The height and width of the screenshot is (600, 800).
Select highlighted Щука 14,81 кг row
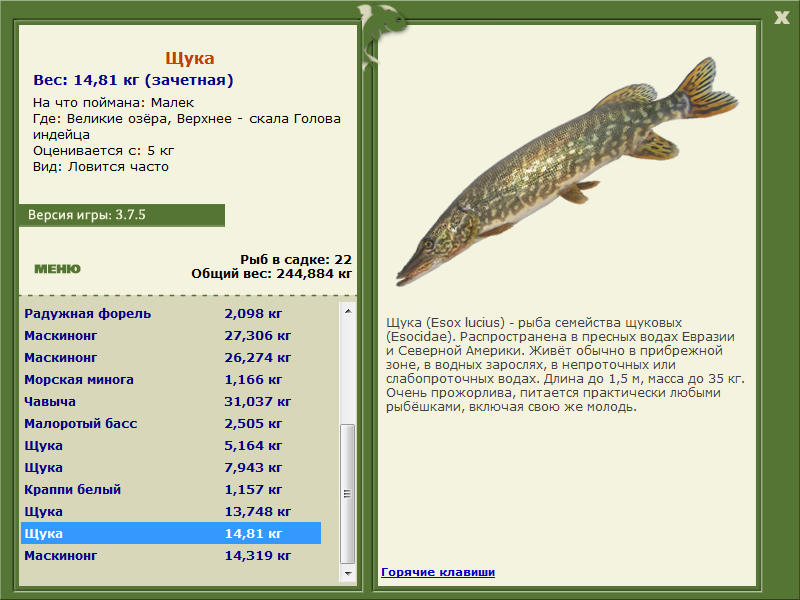tap(171, 533)
